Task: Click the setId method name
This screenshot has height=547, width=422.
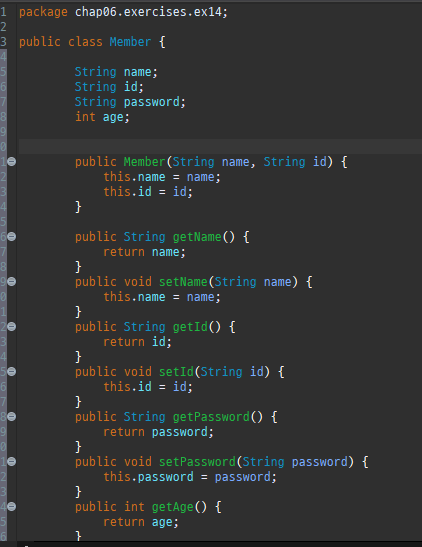Action: coord(176,372)
